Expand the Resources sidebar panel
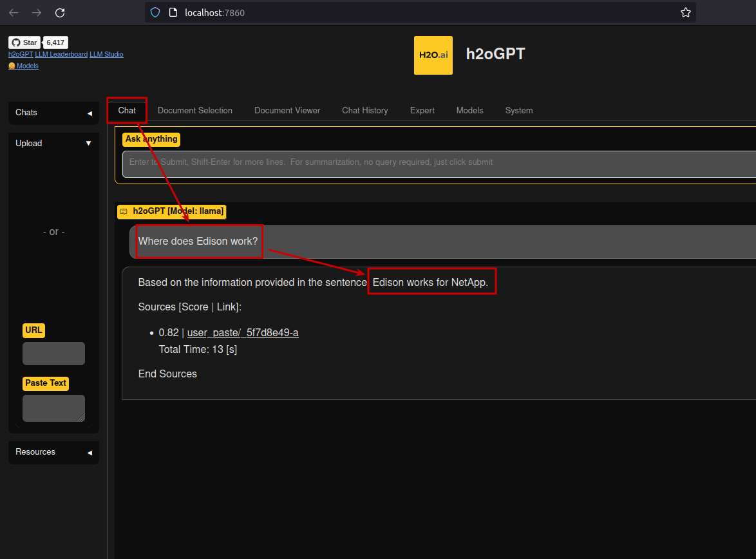The width and height of the screenshot is (756, 559). (53, 452)
